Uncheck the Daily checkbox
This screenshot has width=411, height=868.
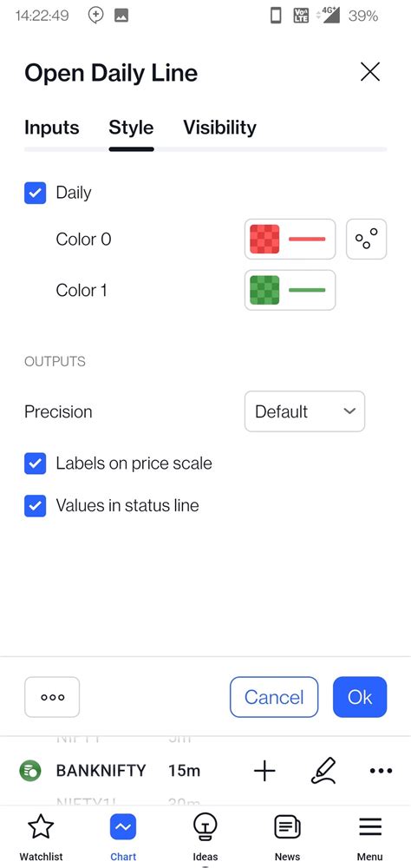coord(35,194)
